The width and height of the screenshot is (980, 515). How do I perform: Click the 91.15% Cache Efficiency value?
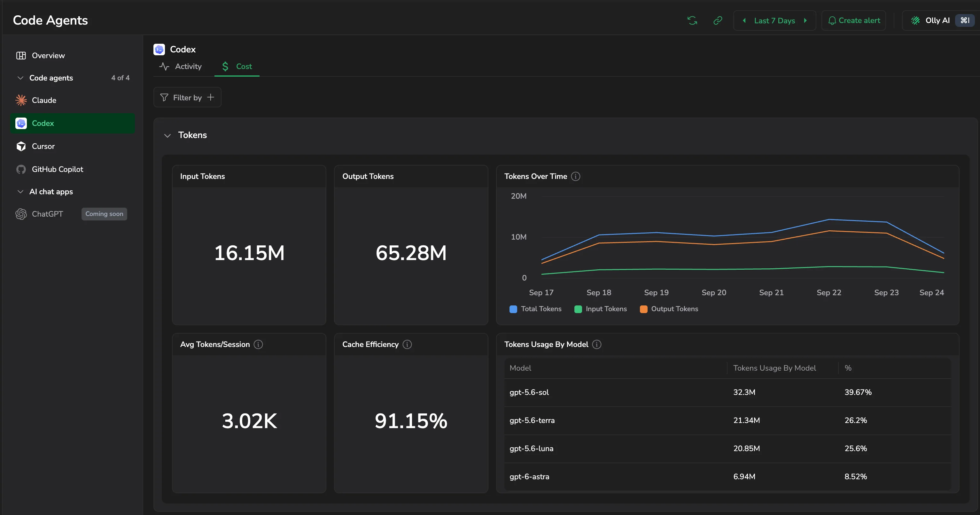coord(411,421)
